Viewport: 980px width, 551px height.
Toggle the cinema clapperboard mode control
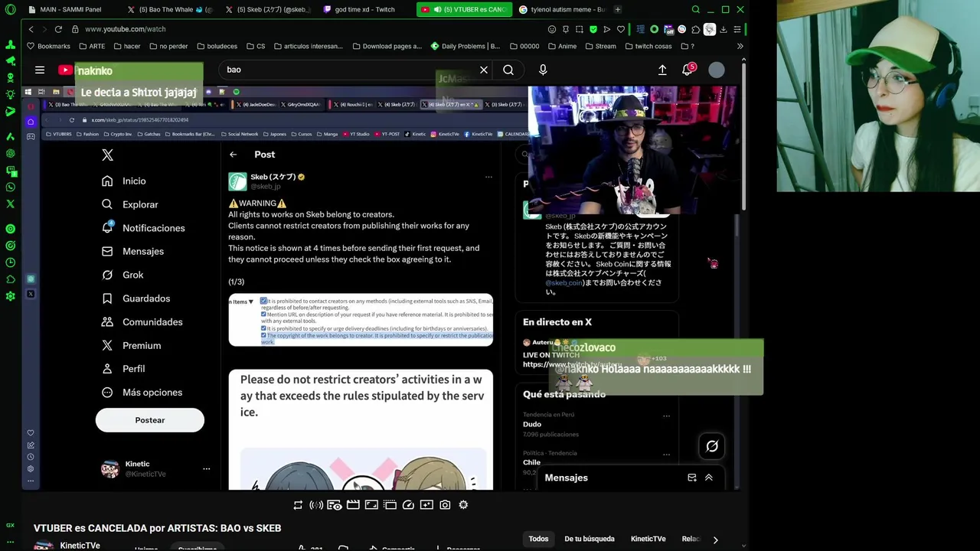[353, 505]
